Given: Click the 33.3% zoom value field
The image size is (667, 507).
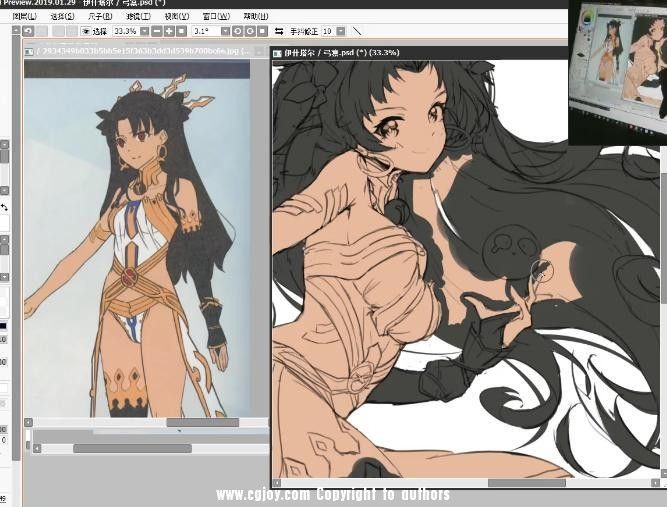Looking at the screenshot, I should click(x=125, y=31).
